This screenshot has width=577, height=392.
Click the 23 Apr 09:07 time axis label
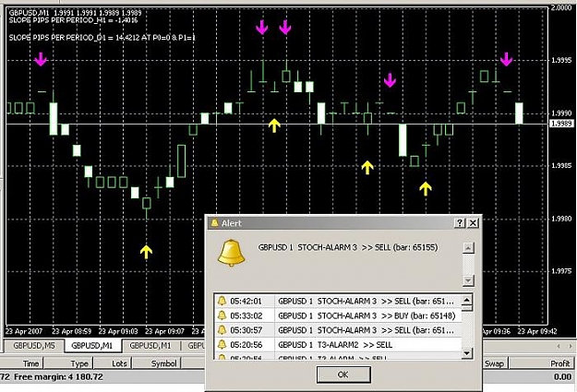pyautogui.click(x=165, y=331)
